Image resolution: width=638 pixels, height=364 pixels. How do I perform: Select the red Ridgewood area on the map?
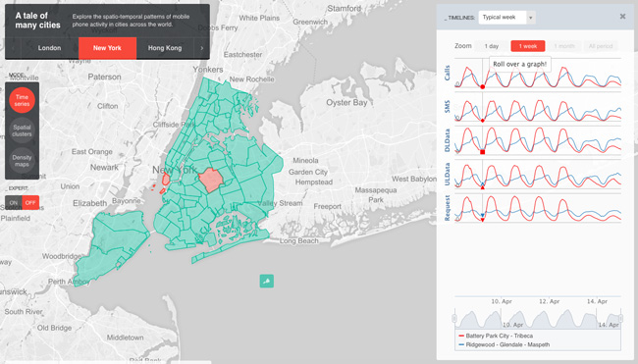pyautogui.click(x=210, y=180)
